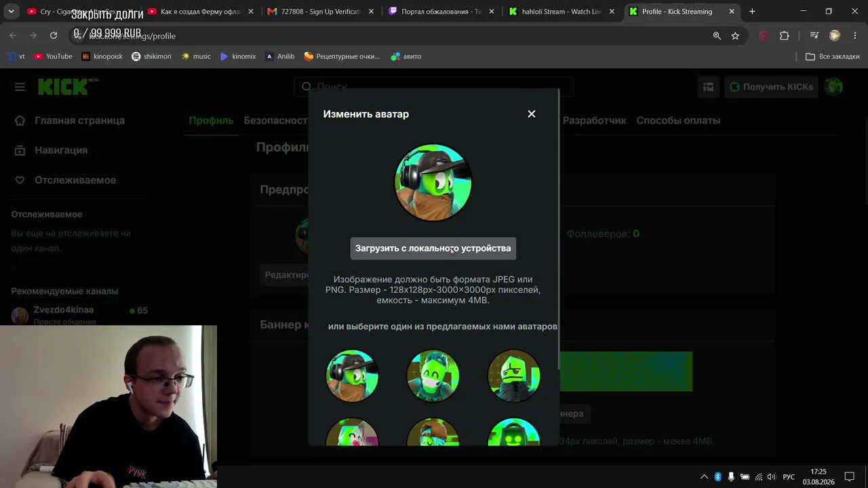Image resolution: width=868 pixels, height=488 pixels.
Task: Open the Способы оплаты settings tab
Action: coord(678,121)
